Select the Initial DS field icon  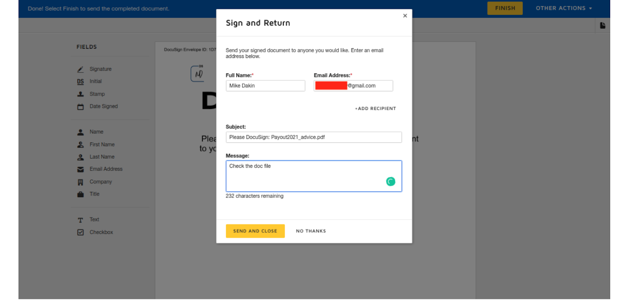click(x=80, y=82)
